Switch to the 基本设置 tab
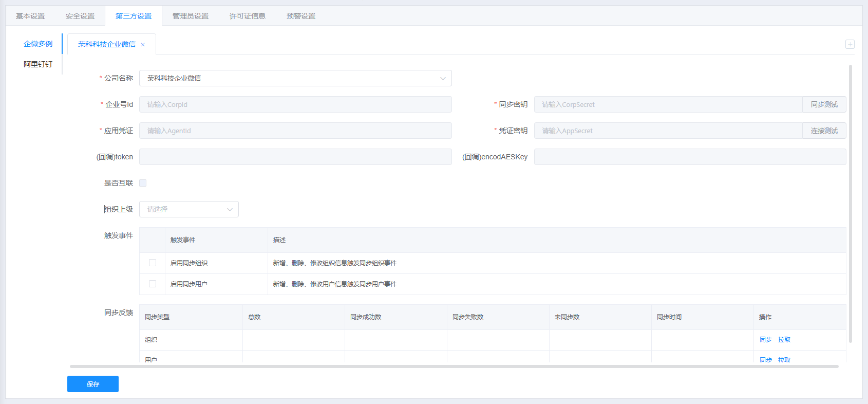Viewport: 868px width, 404px height. [x=30, y=16]
